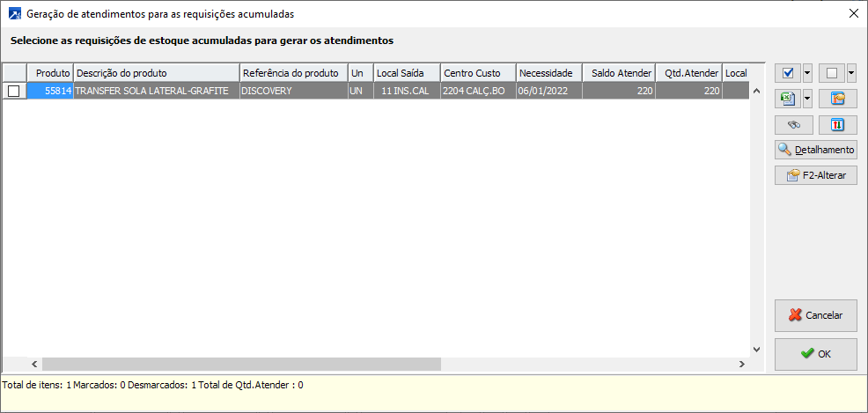Image resolution: width=868 pixels, height=413 pixels.
Task: Click the horizontal scrollbar left arrow
Action: click(x=33, y=364)
